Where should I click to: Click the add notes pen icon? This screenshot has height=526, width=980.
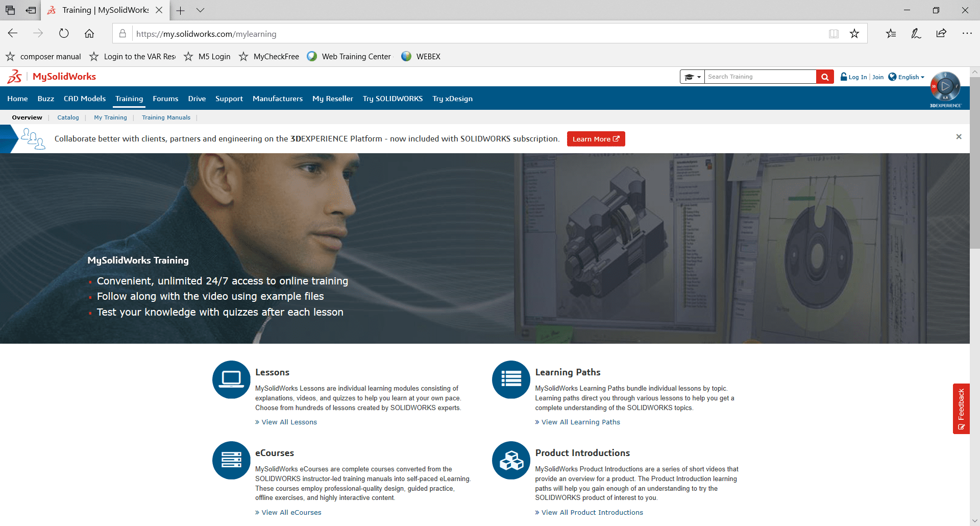click(x=916, y=34)
